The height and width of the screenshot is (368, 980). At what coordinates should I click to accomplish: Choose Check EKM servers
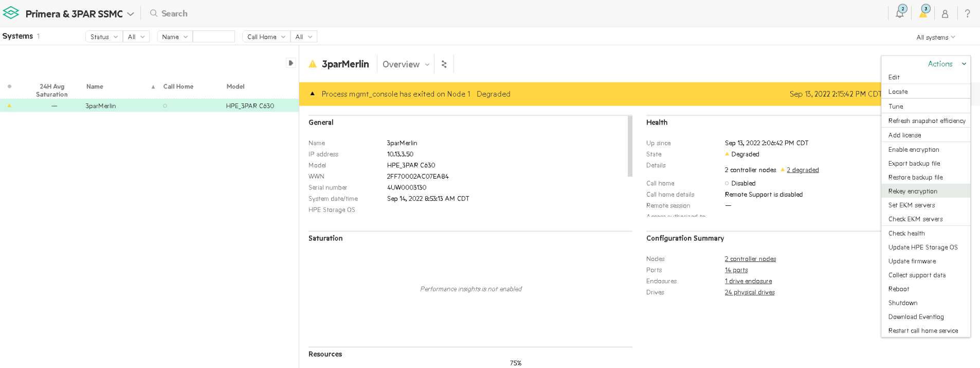point(925,219)
